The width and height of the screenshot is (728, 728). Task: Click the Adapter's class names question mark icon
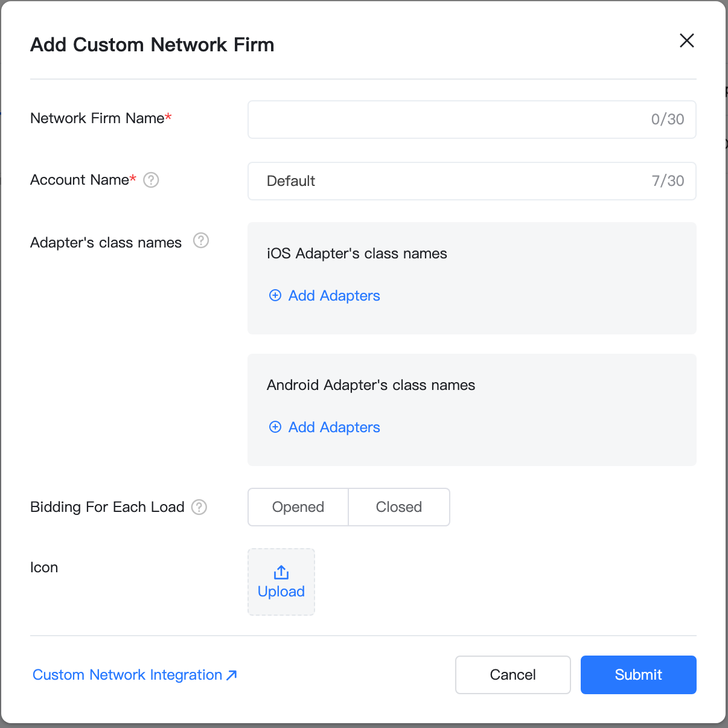pos(201,240)
